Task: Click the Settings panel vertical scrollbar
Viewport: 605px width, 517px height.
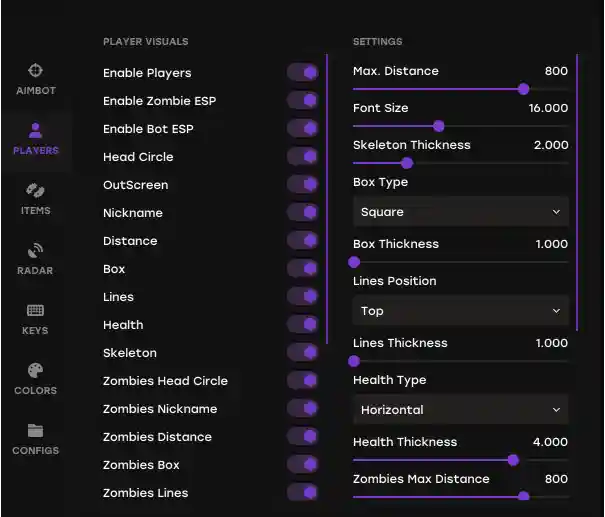Action: [577, 193]
